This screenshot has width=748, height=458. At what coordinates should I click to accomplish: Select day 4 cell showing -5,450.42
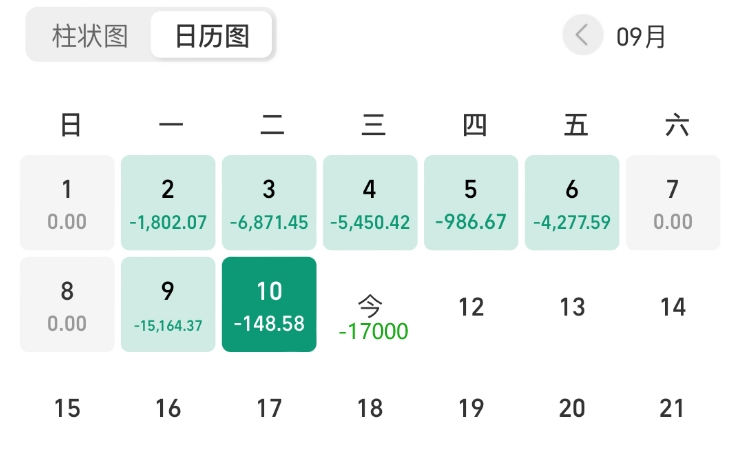coord(370,202)
